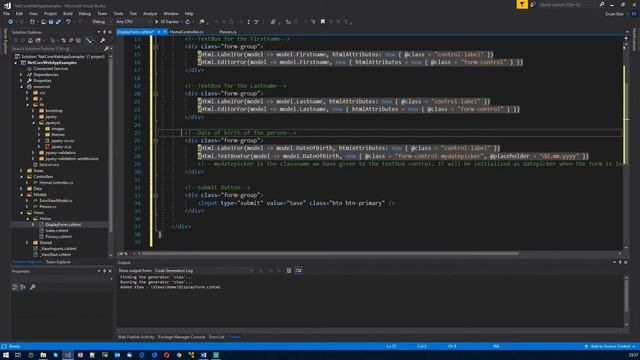Click the Open File toolbar icon
Viewport: 640px width, 360px height.
[x=43, y=22]
